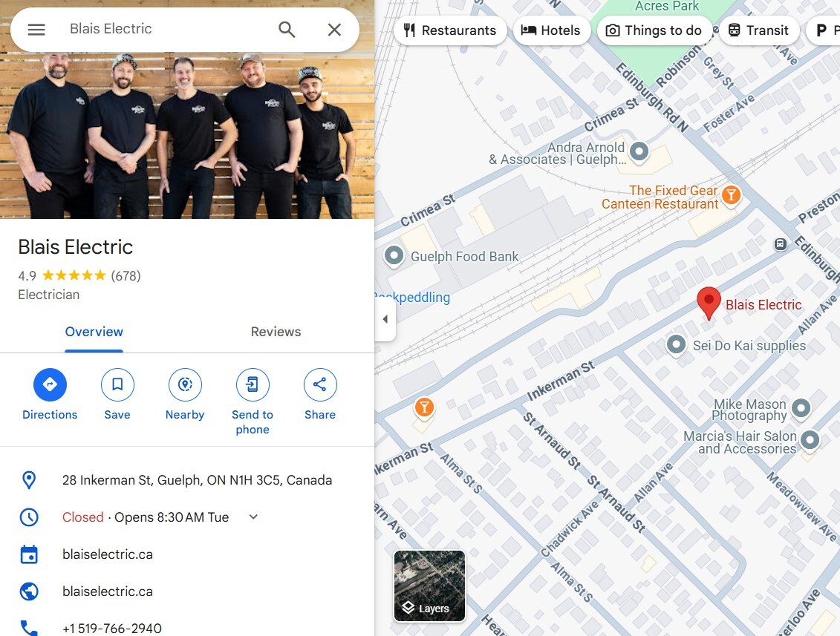This screenshot has width=840, height=636.
Task: Select the Transit chip
Action: click(x=758, y=30)
